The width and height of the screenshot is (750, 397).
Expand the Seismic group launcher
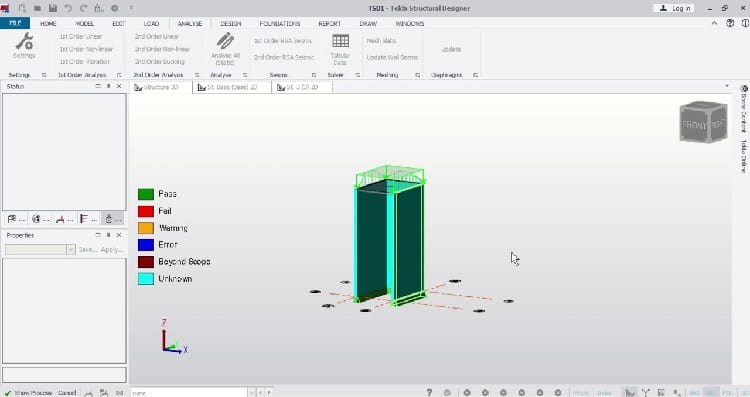314,75
